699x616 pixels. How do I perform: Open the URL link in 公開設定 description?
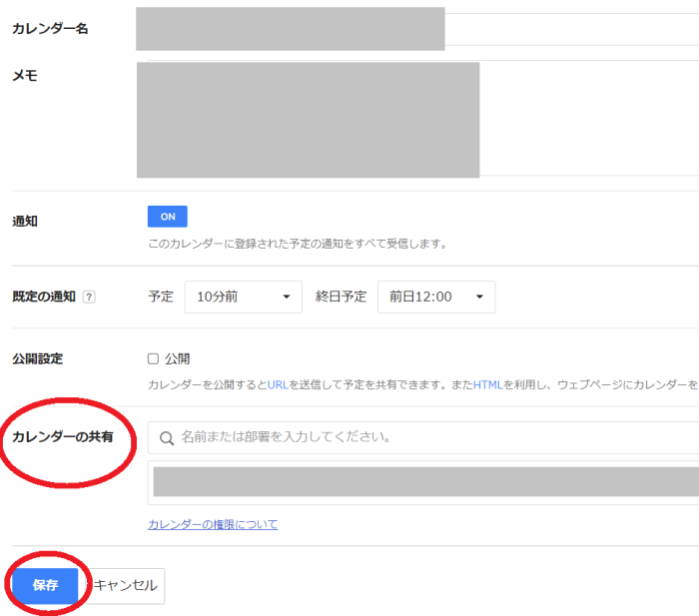point(278,384)
